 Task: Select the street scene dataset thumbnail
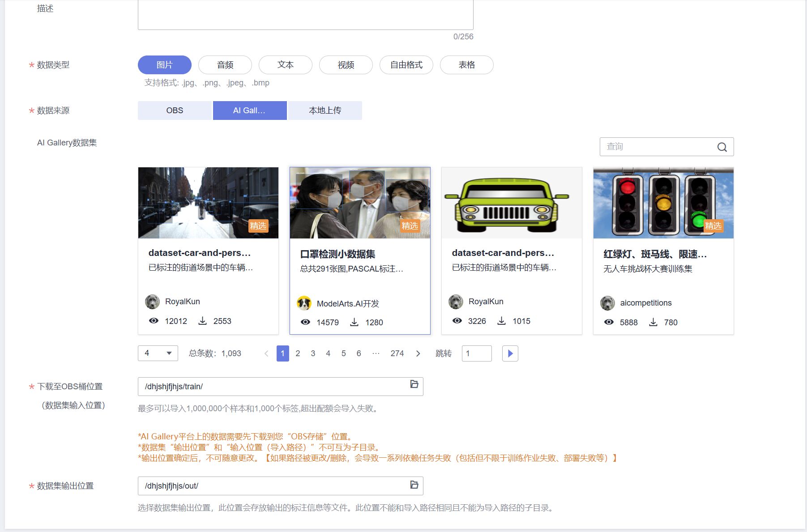[208, 203]
